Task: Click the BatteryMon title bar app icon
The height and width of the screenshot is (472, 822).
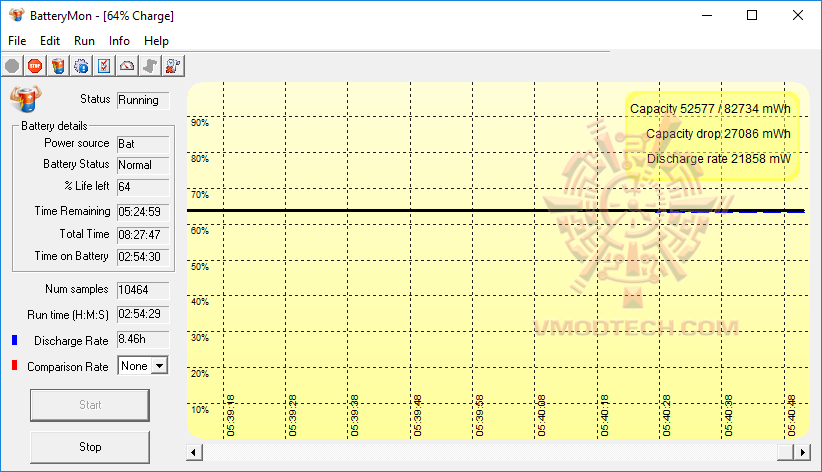Action: point(16,15)
